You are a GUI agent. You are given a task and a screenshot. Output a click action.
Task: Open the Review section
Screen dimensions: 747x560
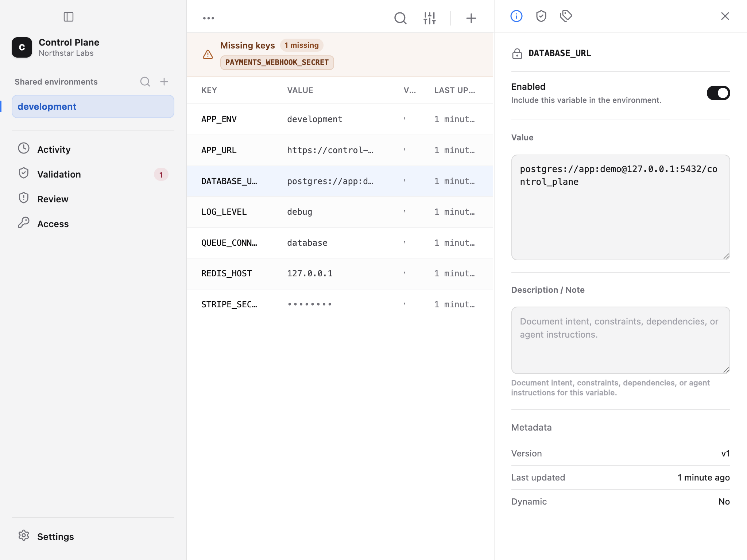point(93,199)
